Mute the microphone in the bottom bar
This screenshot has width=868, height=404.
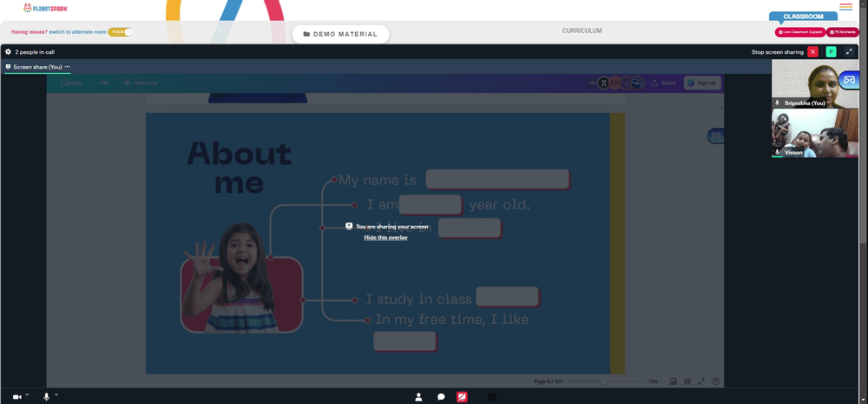47,397
